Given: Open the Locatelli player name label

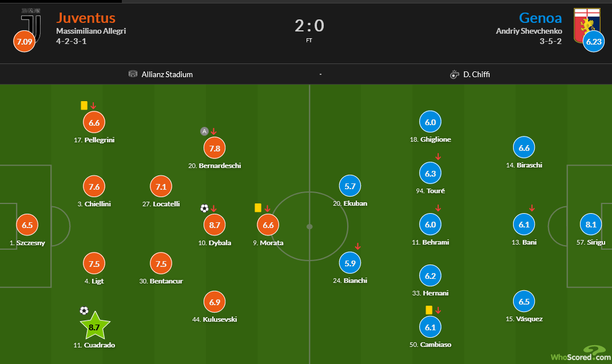Looking at the screenshot, I should 161,204.
